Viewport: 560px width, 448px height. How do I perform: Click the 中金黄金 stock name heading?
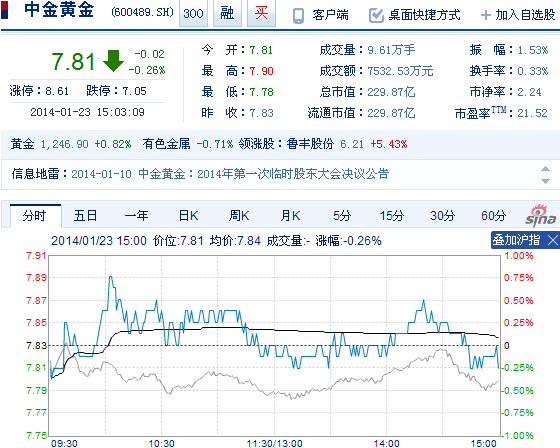[59, 10]
